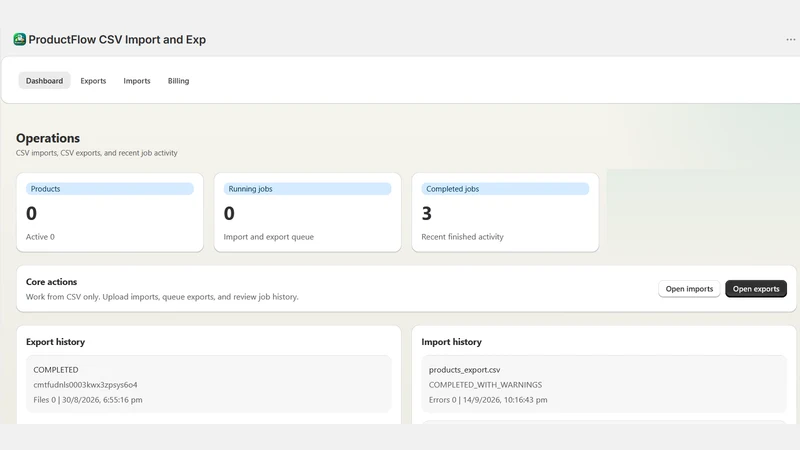Image resolution: width=800 pixels, height=450 pixels.
Task: Click export date 30/8/2026, 6:55:16 pm
Action: 102,400
